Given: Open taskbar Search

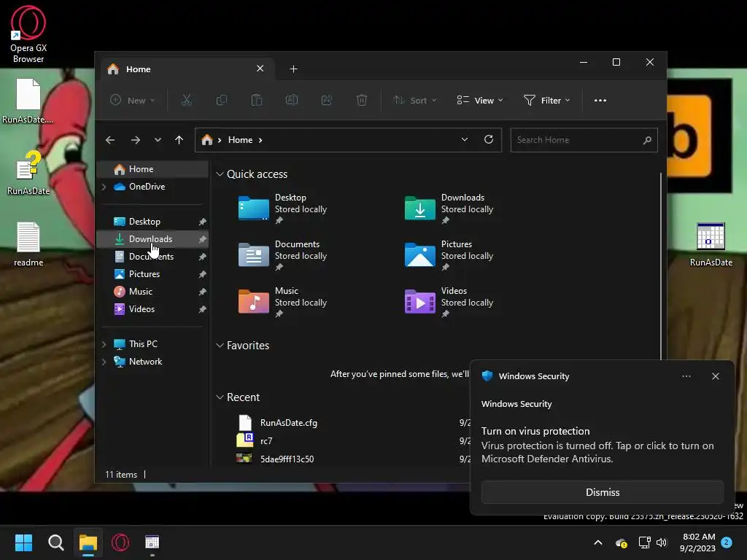Looking at the screenshot, I should coord(55,542).
